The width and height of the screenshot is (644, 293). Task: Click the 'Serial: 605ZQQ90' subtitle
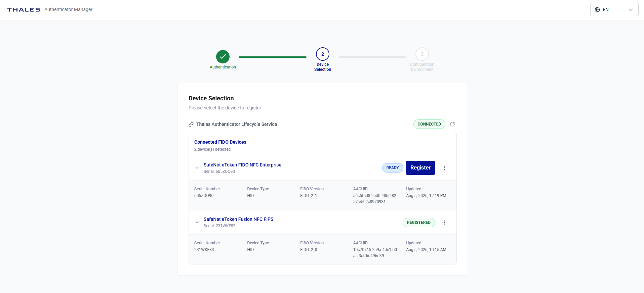(219, 172)
